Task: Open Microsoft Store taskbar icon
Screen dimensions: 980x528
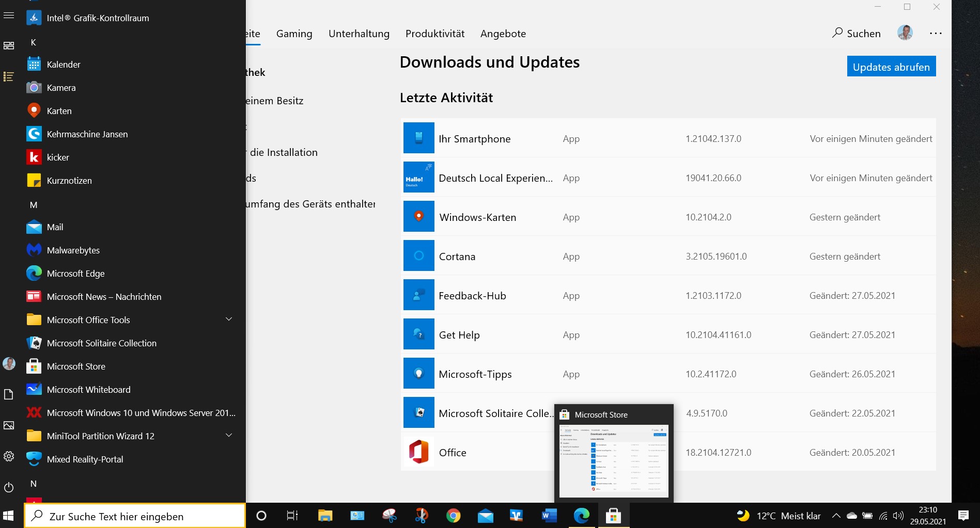Action: click(x=613, y=516)
